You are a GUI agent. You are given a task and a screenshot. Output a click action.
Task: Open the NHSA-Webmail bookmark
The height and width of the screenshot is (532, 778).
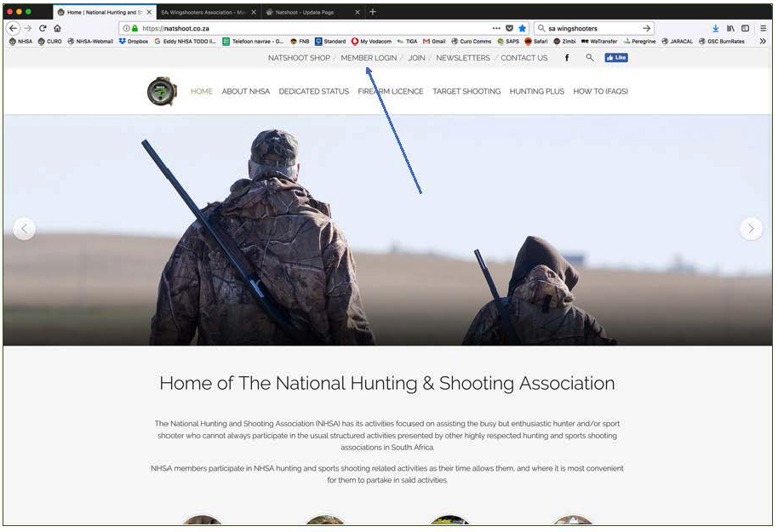coord(90,41)
